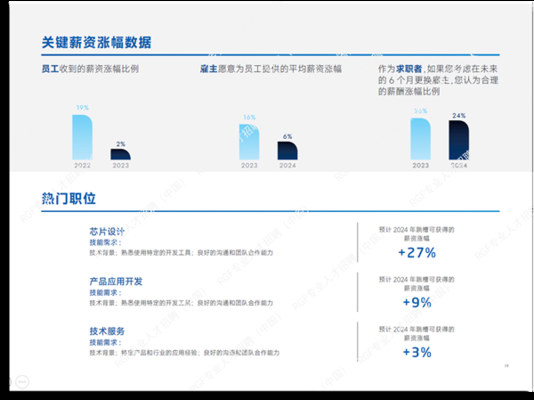Click the 2023 label under the 16% bar
The width and height of the screenshot is (534, 400).
pyautogui.click(x=249, y=165)
